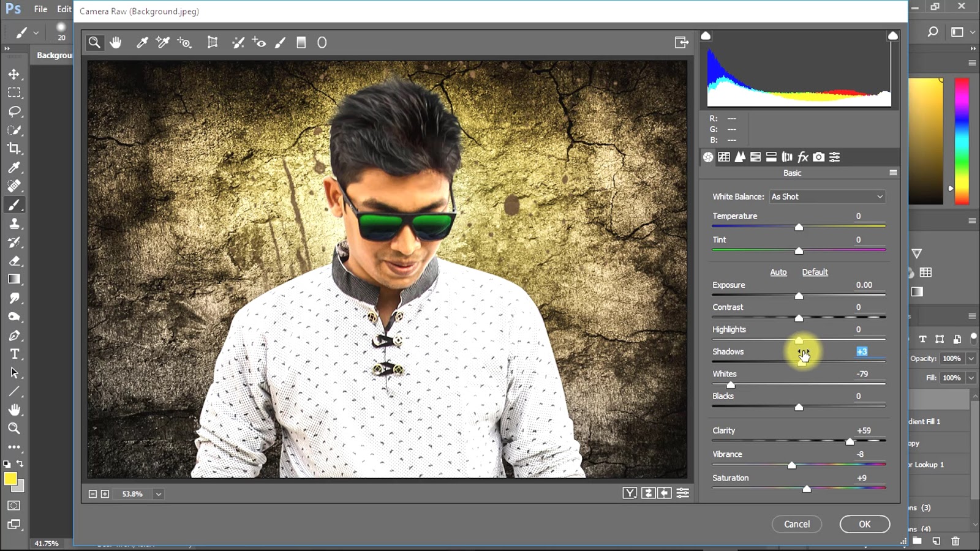Select the Red Eye Removal tool

[x=259, y=42]
